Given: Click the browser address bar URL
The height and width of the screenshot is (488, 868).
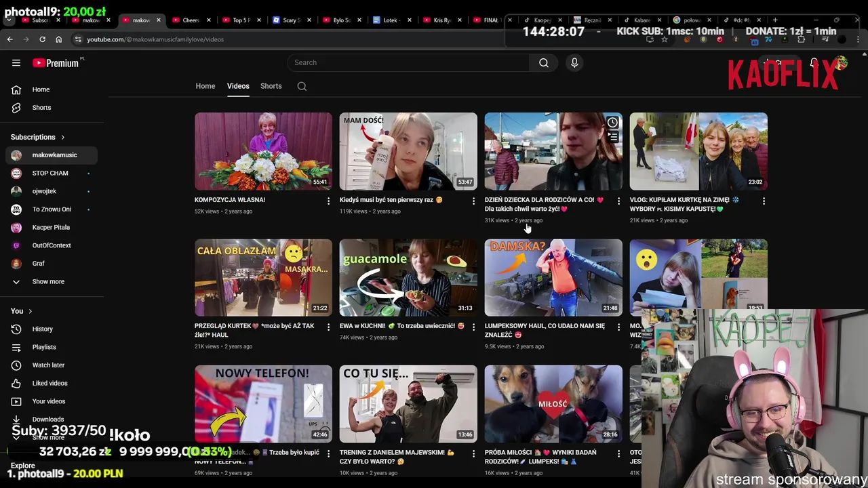Looking at the screenshot, I should click(155, 39).
